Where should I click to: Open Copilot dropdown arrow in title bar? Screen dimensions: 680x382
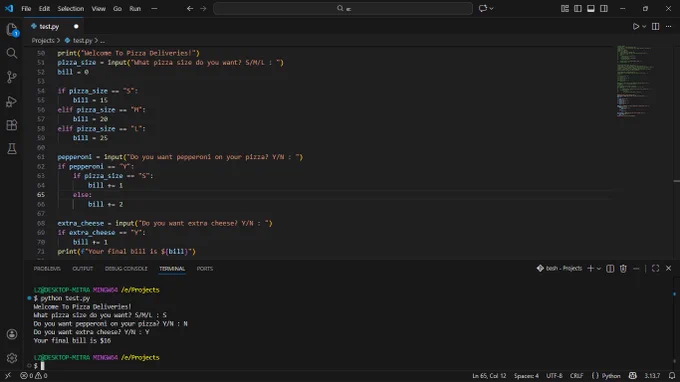tap(491, 8)
